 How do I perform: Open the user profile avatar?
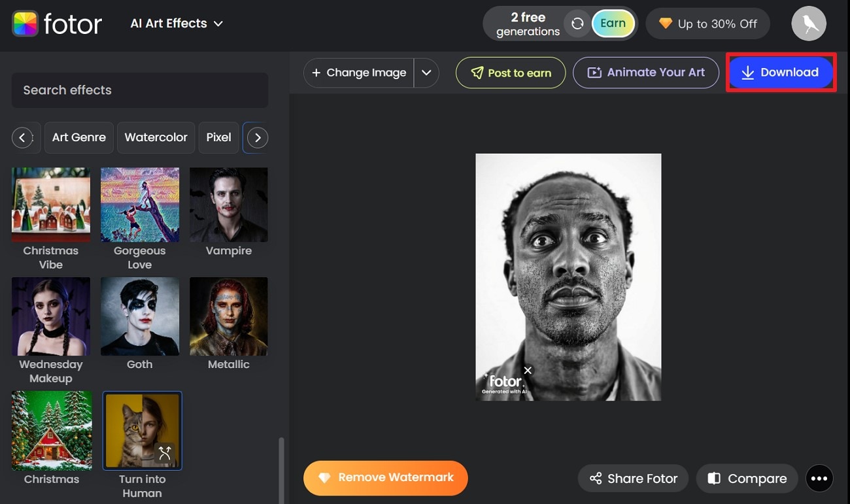[x=809, y=24]
